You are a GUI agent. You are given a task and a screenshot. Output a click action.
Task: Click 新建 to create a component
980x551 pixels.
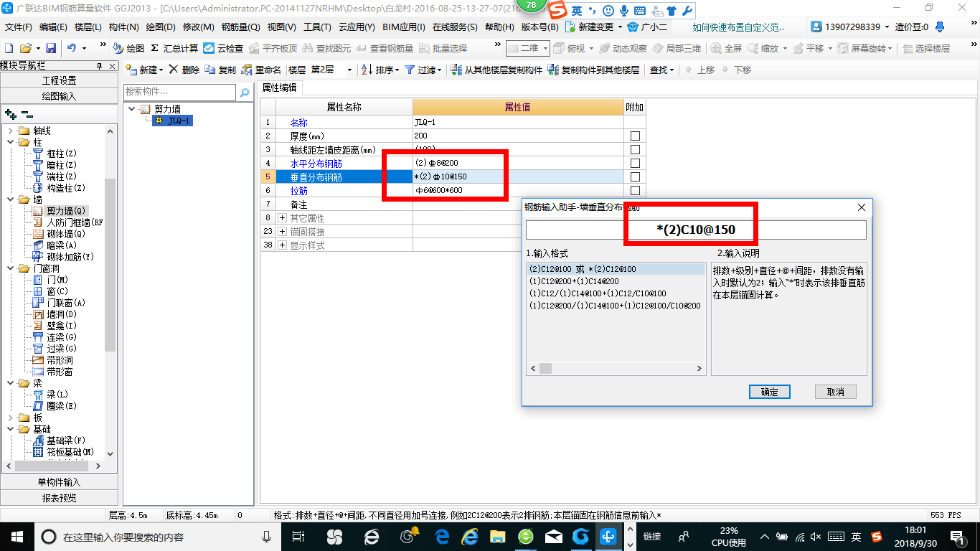[143, 70]
